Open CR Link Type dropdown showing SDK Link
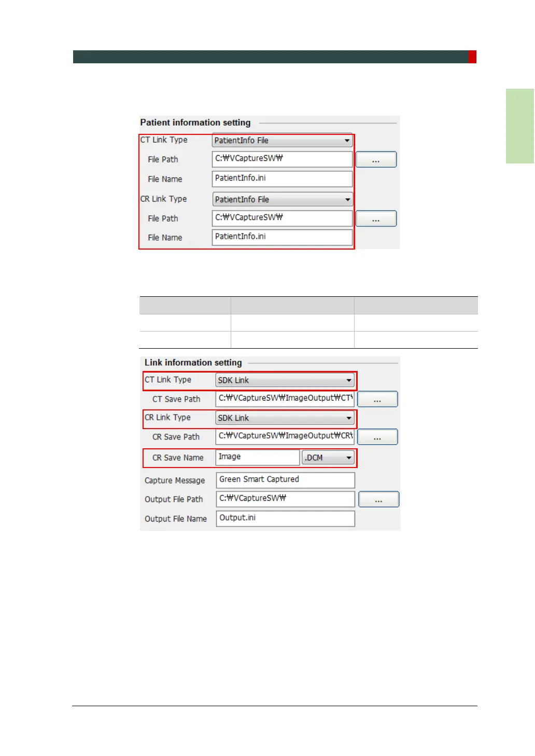The image size is (535, 756). pos(285,418)
